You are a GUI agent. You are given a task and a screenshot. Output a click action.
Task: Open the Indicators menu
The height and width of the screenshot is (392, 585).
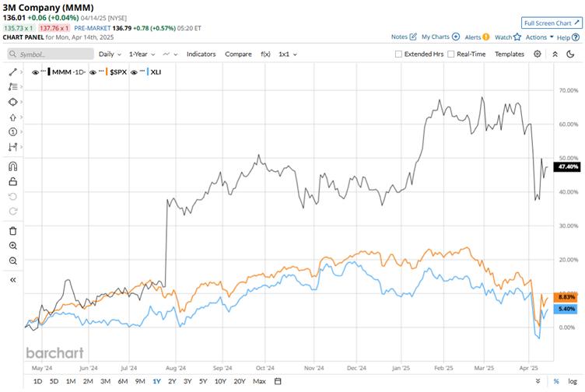pos(201,54)
